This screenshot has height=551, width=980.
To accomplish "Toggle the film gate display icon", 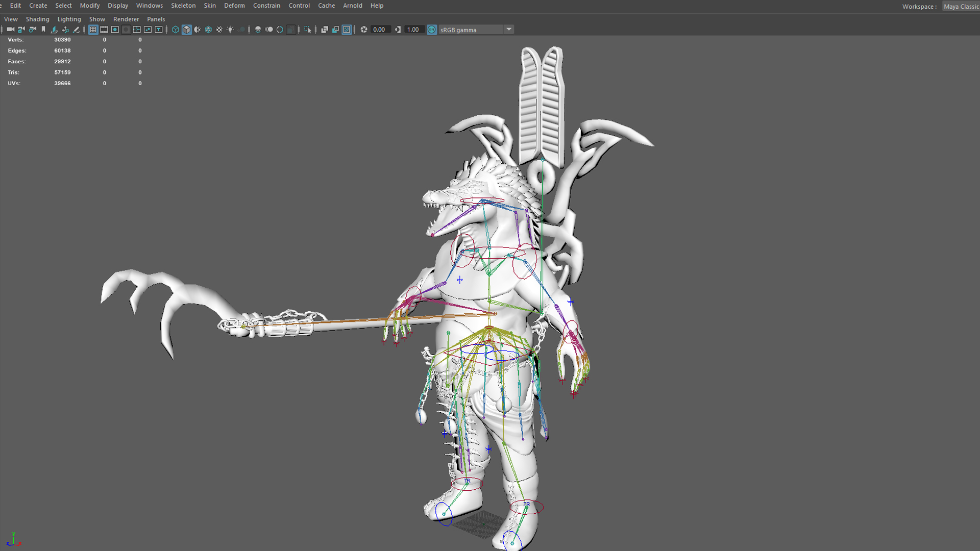I will tap(104, 30).
